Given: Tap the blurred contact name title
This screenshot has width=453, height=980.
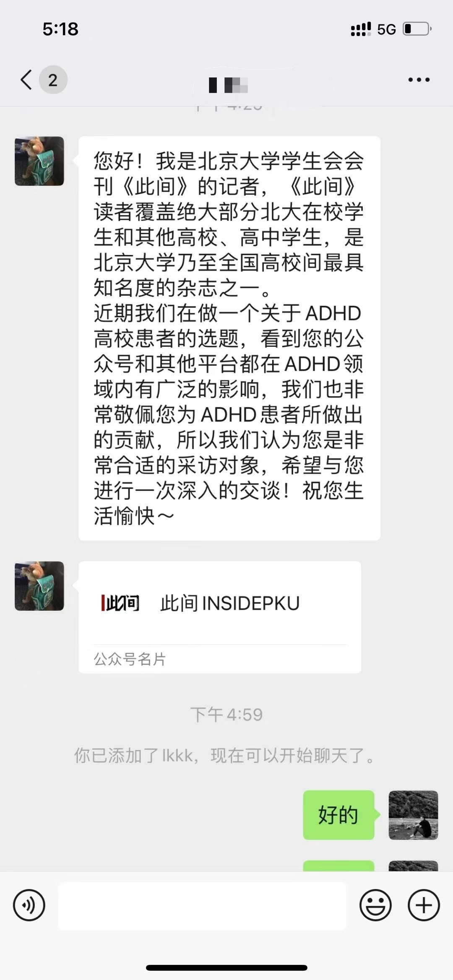Looking at the screenshot, I should (229, 85).
